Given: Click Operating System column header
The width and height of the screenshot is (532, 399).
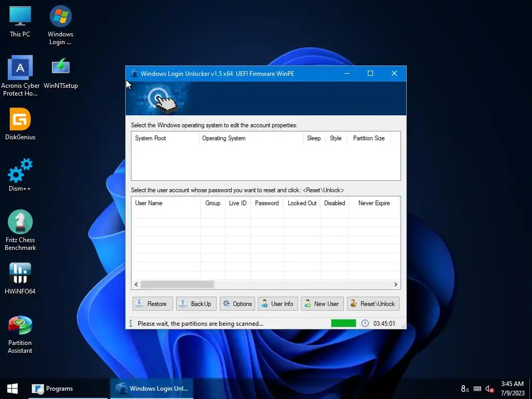Looking at the screenshot, I should (251, 138).
